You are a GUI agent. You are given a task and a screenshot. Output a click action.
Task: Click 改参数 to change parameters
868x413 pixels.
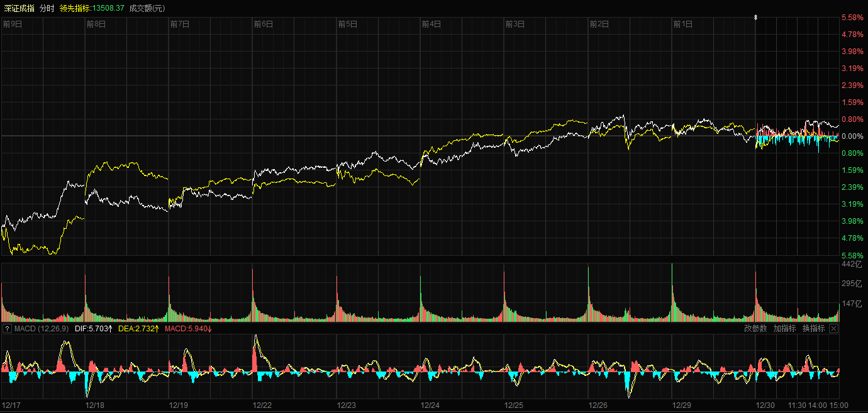(755, 328)
